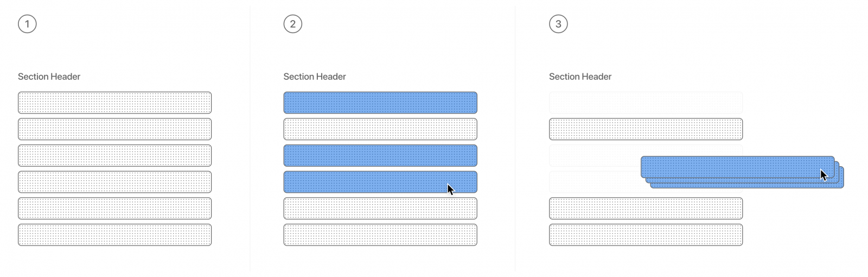Screen dimensions: 868x277
Task: Click the unselected second row in panel 2
Action: tap(380, 129)
